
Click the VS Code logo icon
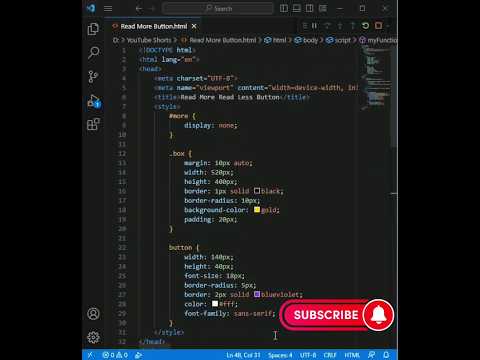(x=91, y=8)
